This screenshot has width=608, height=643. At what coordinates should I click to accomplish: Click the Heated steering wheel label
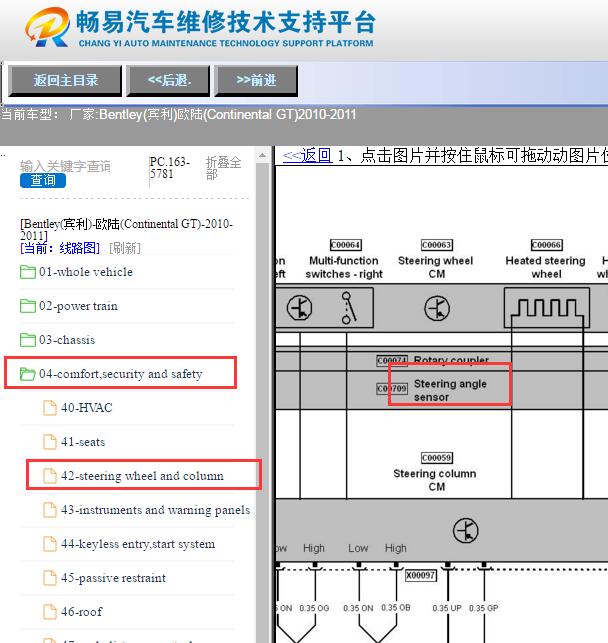(x=546, y=267)
